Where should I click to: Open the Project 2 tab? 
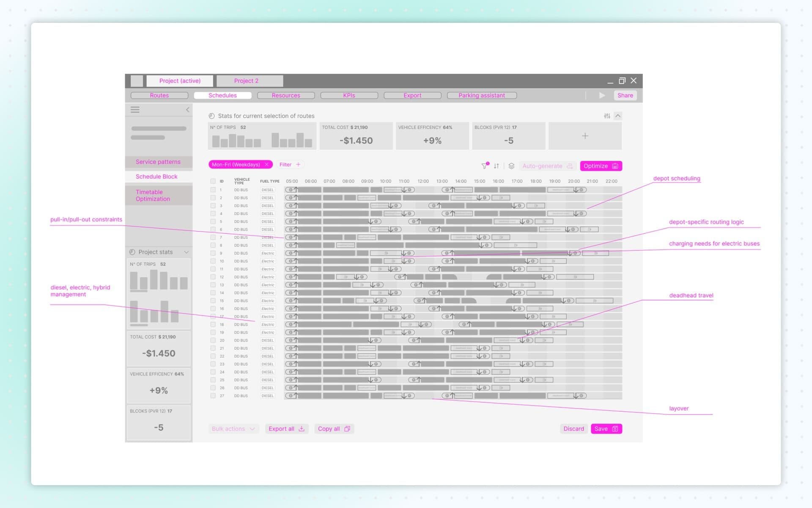tap(250, 80)
